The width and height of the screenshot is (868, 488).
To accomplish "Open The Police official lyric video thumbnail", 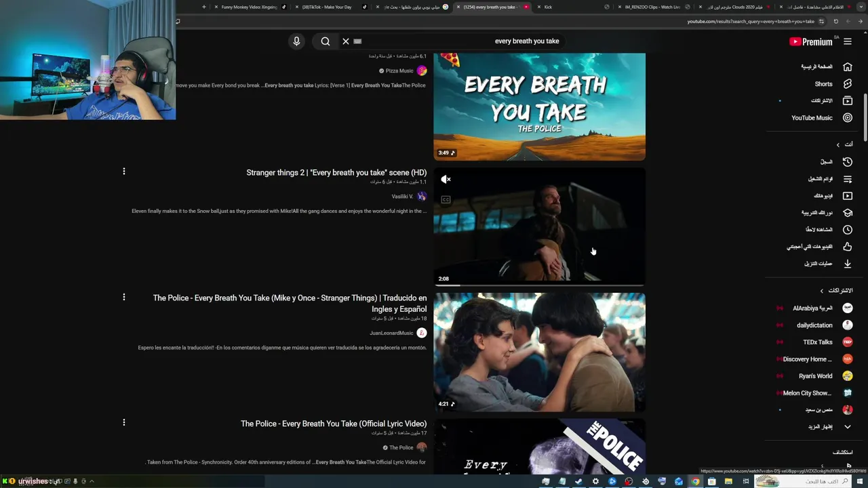I will (x=540, y=447).
